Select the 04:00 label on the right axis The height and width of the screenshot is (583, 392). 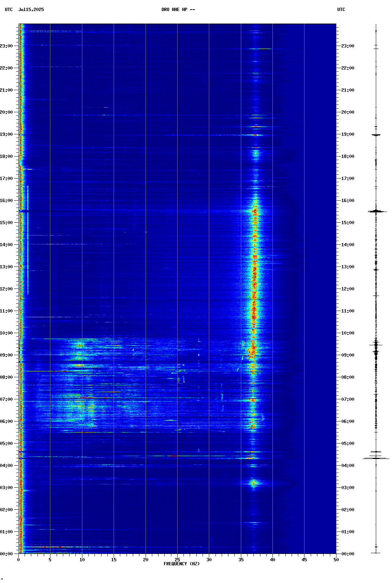click(348, 466)
